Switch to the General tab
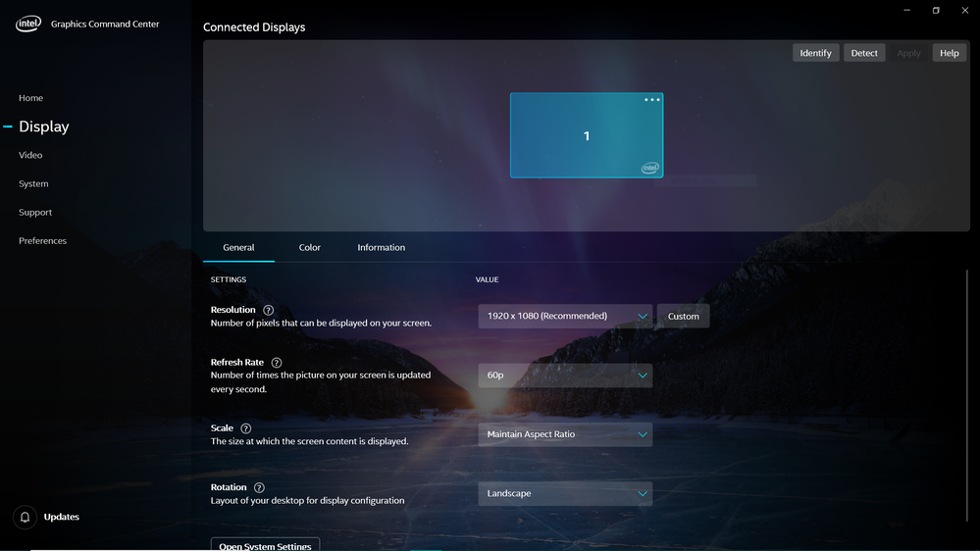The width and height of the screenshot is (980, 551). (x=238, y=247)
